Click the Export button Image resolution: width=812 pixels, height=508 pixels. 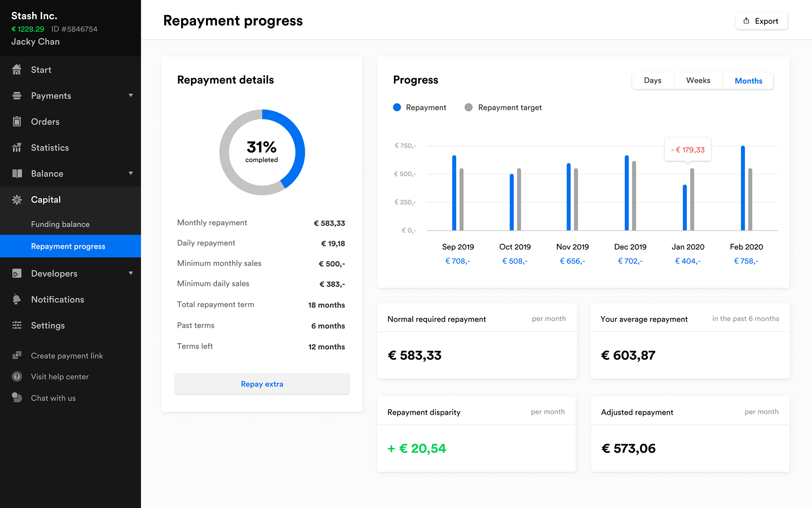[761, 21]
